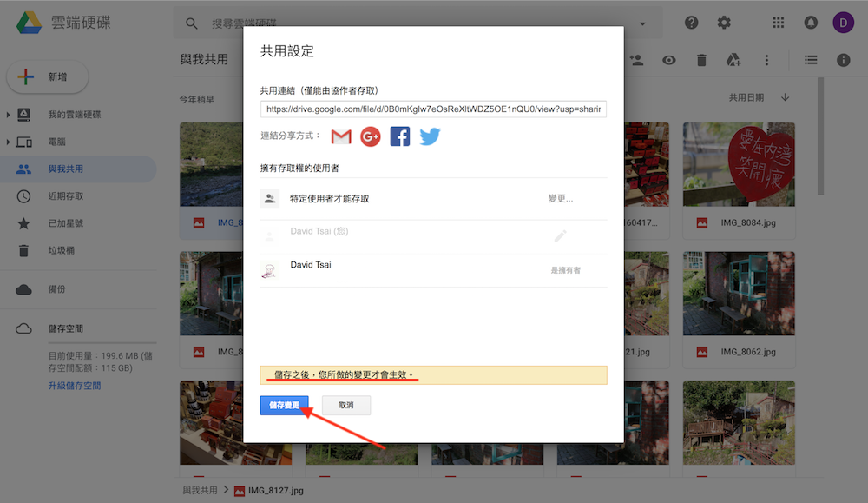Click the help question mark icon
The height and width of the screenshot is (503, 868).
pyautogui.click(x=692, y=23)
